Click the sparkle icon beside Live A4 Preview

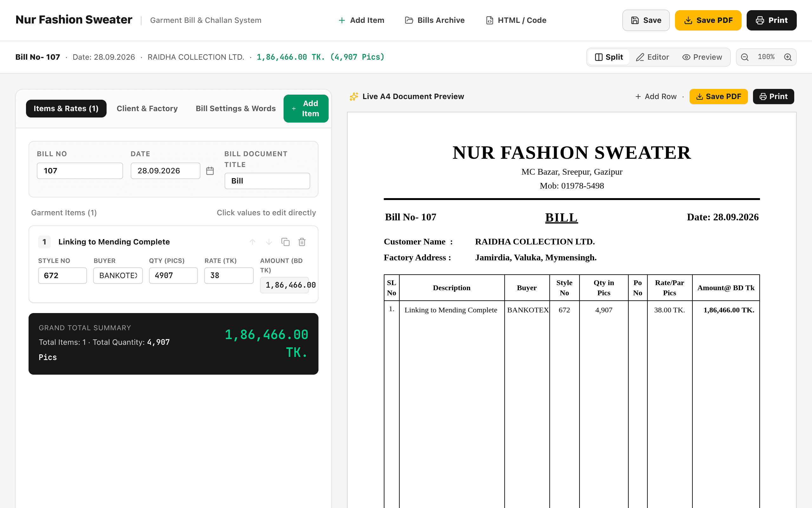click(x=354, y=97)
